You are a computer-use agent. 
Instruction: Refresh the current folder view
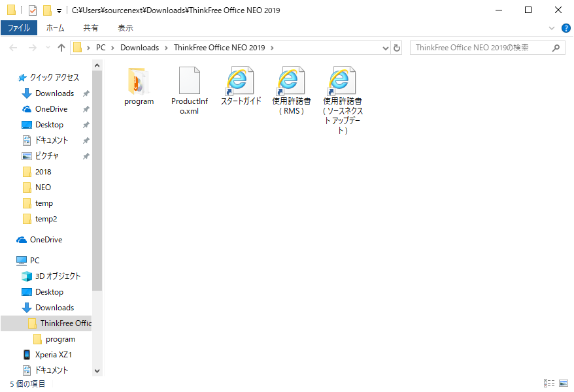[x=396, y=48]
